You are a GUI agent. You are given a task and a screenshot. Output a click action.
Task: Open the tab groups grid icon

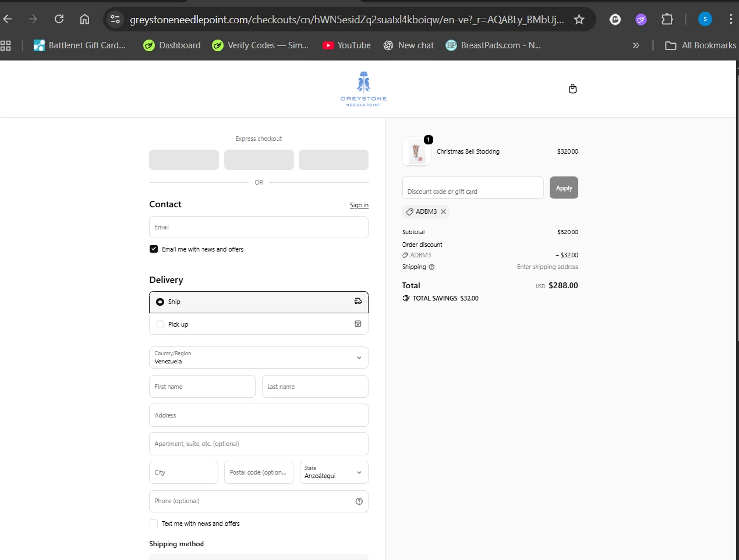click(x=6, y=45)
